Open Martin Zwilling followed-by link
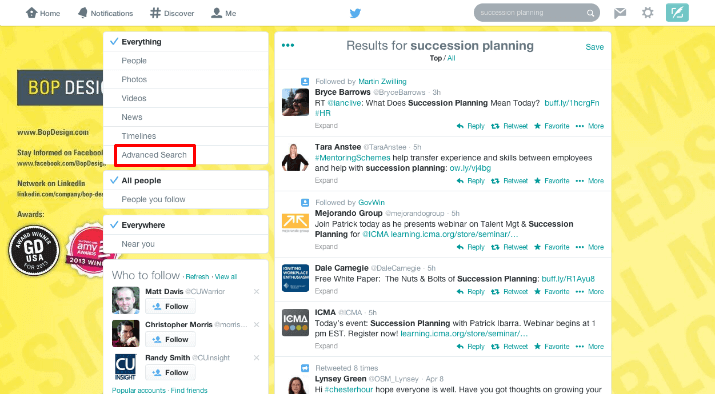Image resolution: width=715 pixels, height=394 pixels. click(382, 82)
